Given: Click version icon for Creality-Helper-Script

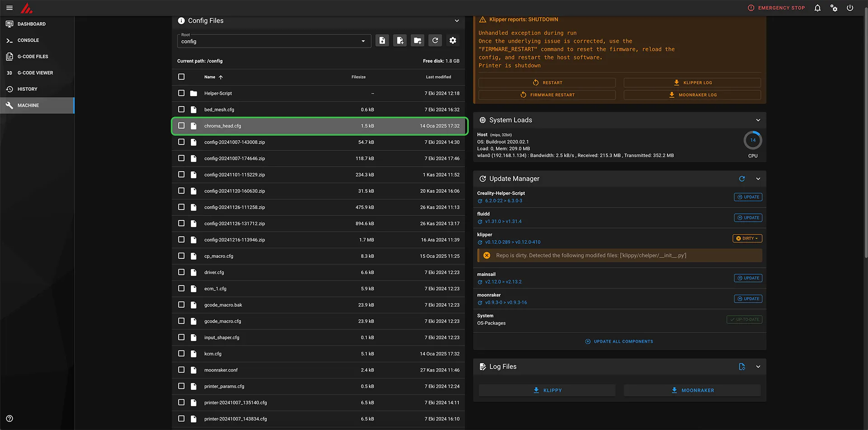Looking at the screenshot, I should [480, 201].
